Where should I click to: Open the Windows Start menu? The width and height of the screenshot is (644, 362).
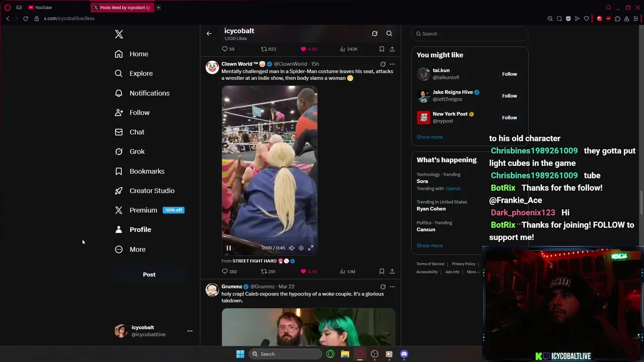point(240,354)
